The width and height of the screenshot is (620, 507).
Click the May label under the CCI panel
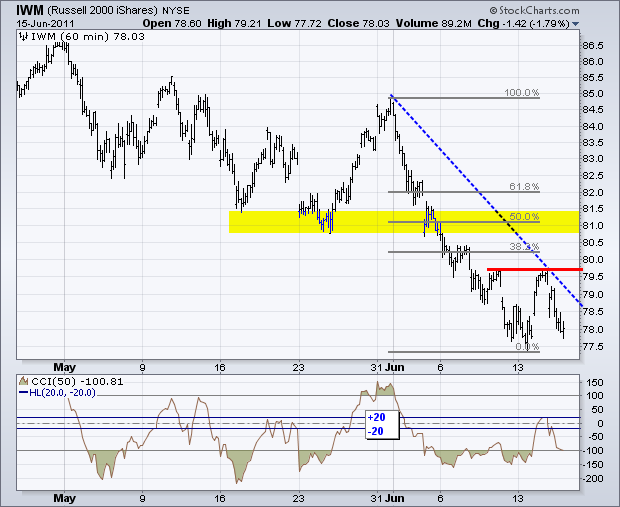[x=64, y=498]
